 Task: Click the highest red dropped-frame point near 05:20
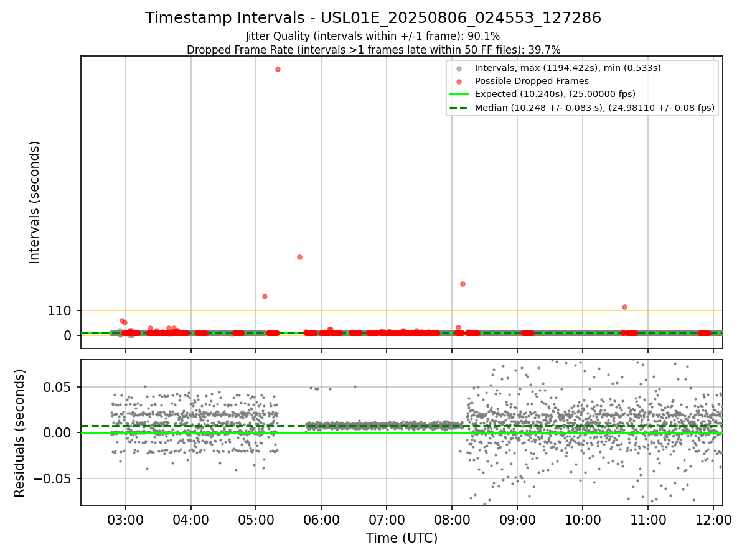278,69
